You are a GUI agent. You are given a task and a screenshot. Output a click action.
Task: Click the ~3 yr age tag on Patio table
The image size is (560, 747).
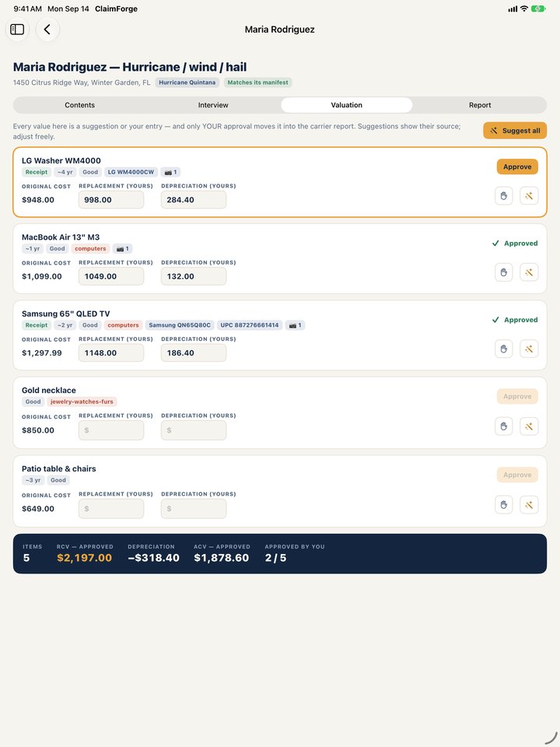[33, 480]
